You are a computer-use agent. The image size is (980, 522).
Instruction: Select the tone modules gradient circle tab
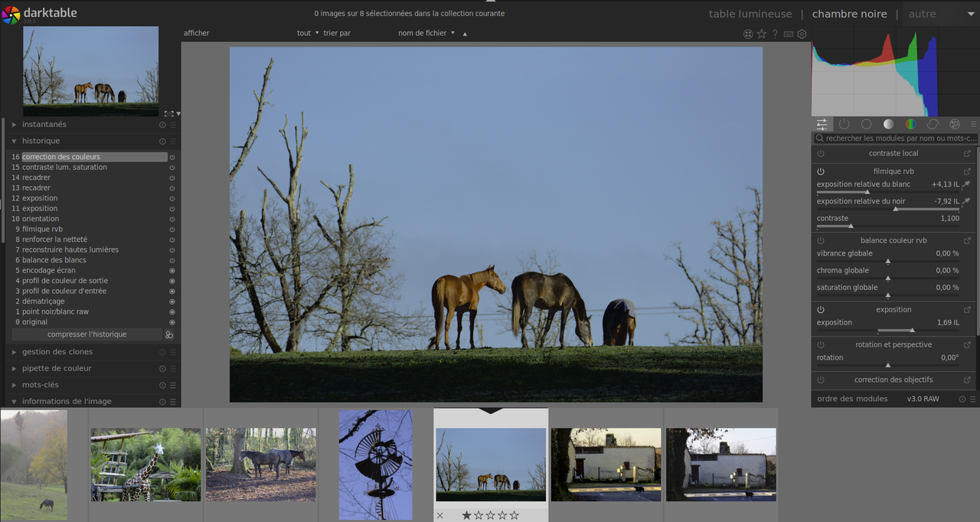click(888, 124)
